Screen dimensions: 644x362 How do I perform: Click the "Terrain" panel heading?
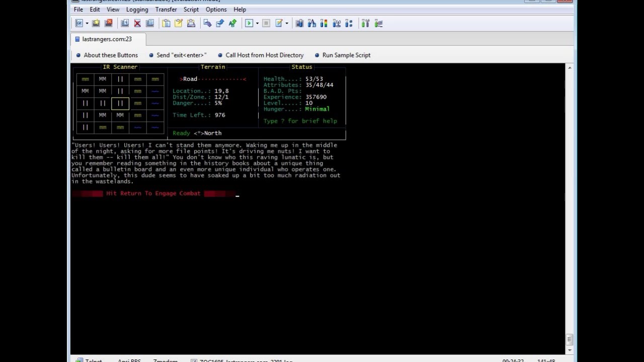(x=213, y=67)
